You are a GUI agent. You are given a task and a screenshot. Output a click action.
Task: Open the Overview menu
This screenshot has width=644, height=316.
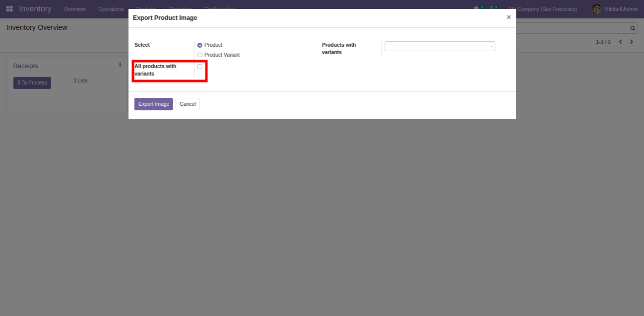tap(75, 9)
